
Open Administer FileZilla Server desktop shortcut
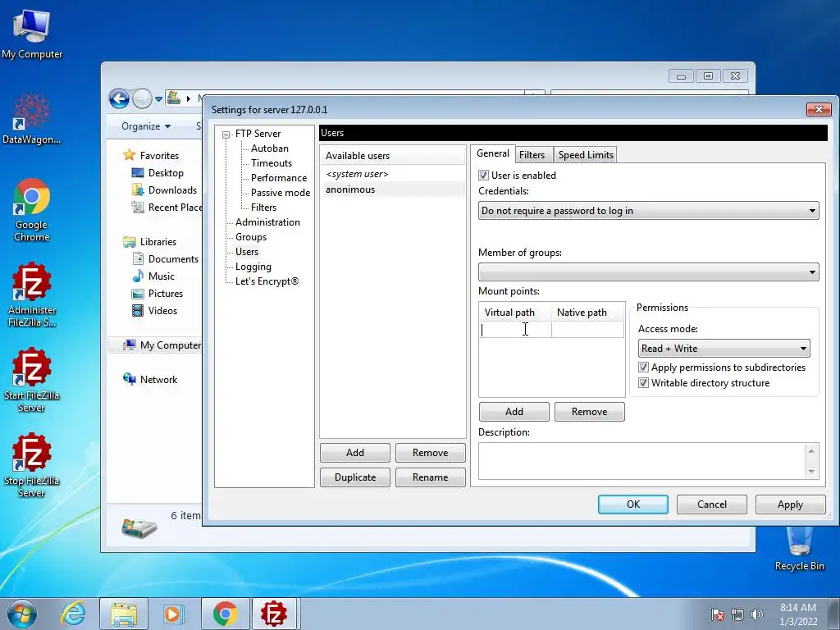coord(32,294)
